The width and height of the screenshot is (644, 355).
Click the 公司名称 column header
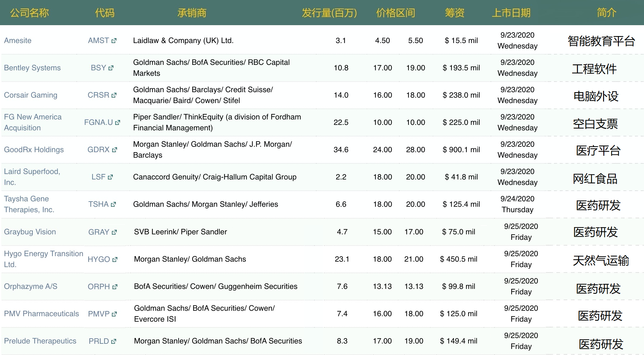(29, 13)
